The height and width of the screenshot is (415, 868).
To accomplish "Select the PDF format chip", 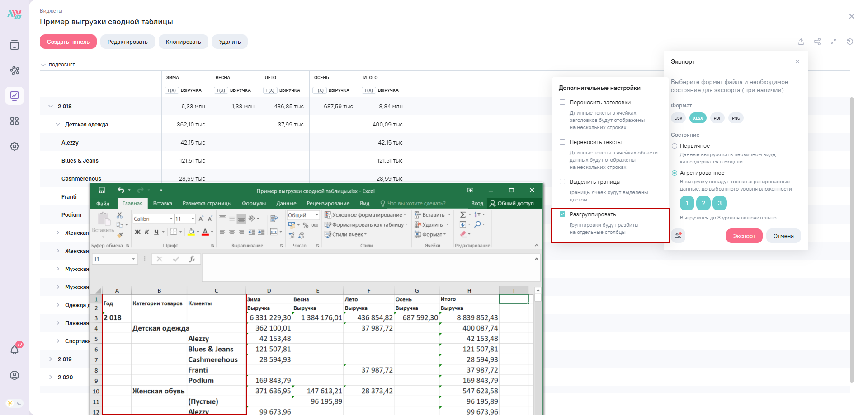I will pos(717,118).
